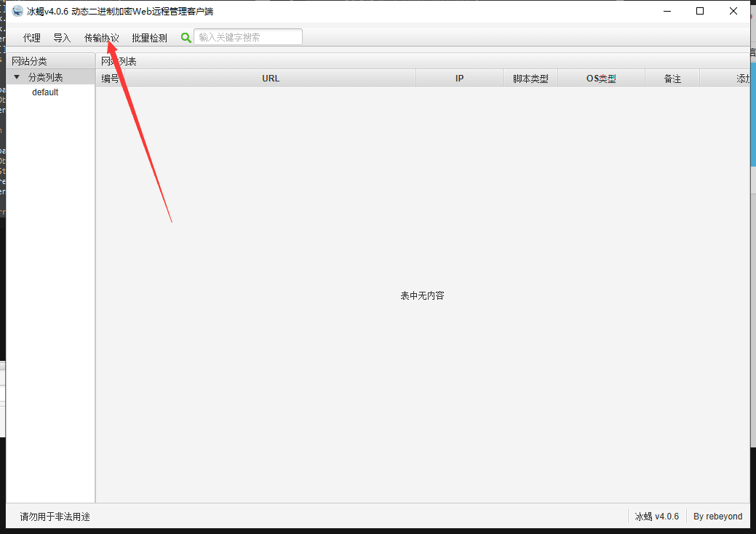The height and width of the screenshot is (534, 756).
Task: Click the 冰蝎 app icon in title bar
Action: click(17, 11)
